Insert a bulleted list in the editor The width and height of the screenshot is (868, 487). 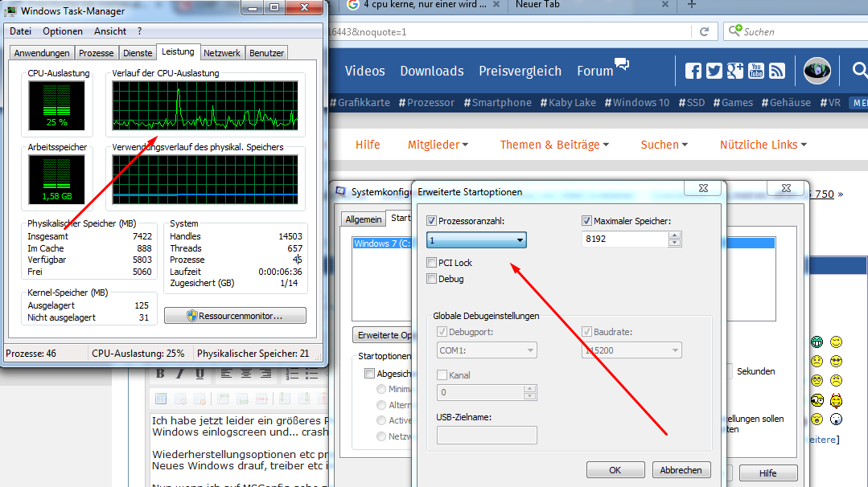pyautogui.click(x=311, y=374)
